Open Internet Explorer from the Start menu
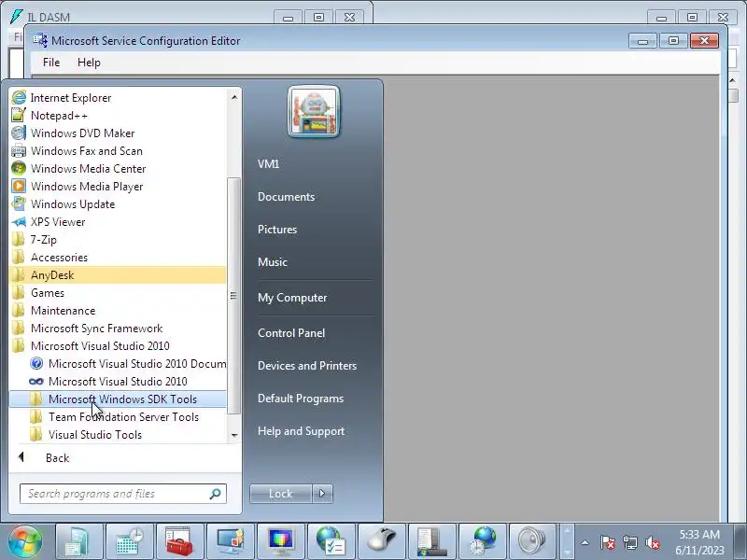Image resolution: width=747 pixels, height=560 pixels. pos(118,98)
